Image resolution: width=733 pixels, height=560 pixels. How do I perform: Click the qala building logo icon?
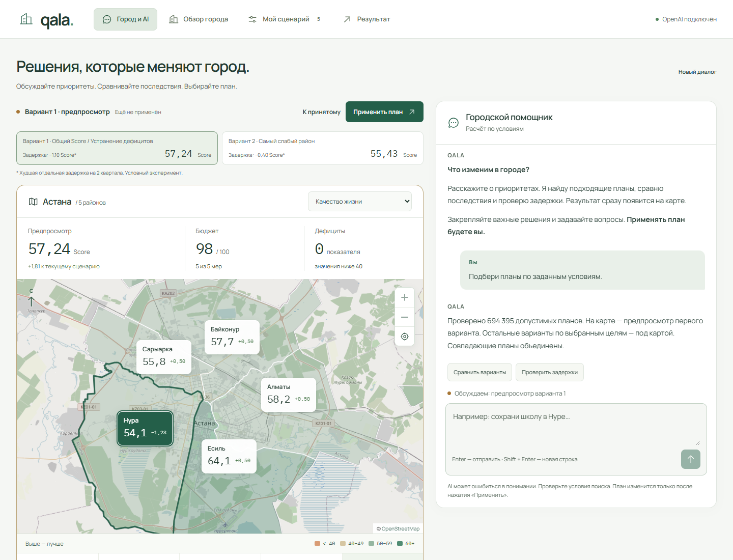click(26, 19)
